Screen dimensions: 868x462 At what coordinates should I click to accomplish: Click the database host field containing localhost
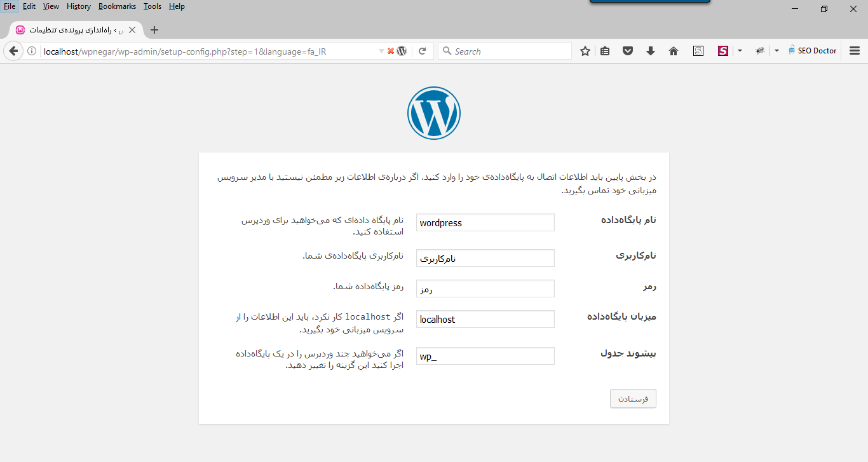485,319
